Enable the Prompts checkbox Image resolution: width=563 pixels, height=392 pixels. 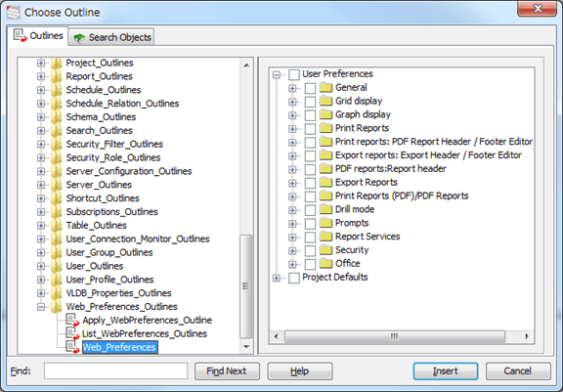[x=310, y=224]
